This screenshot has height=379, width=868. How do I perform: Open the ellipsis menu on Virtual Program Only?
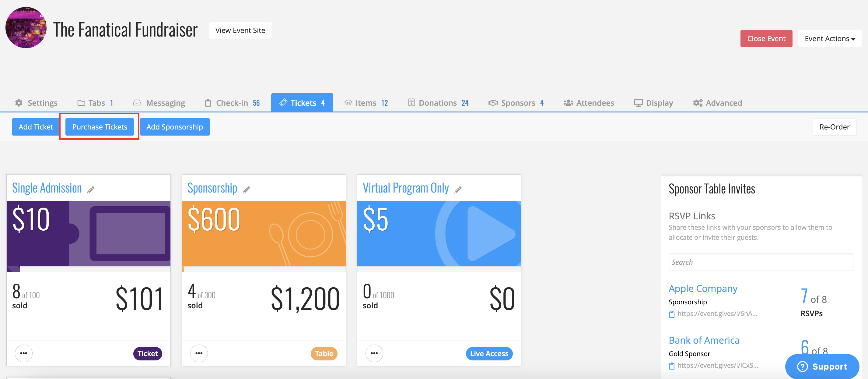coord(374,353)
